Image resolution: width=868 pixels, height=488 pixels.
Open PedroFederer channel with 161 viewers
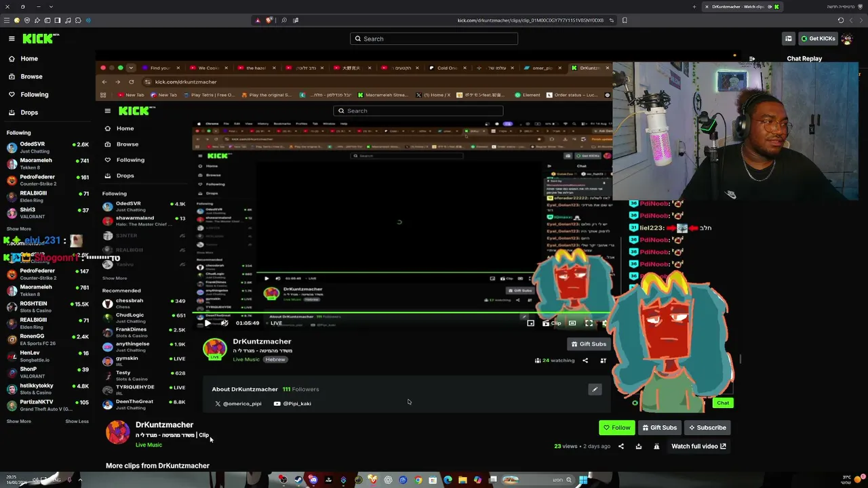[x=47, y=180]
